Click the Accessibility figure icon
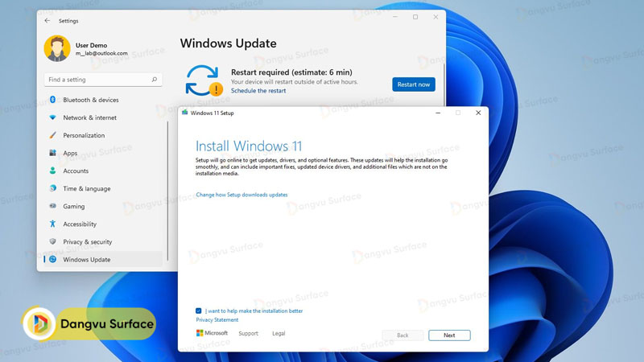Screen dimensions: 644x362 [53, 224]
